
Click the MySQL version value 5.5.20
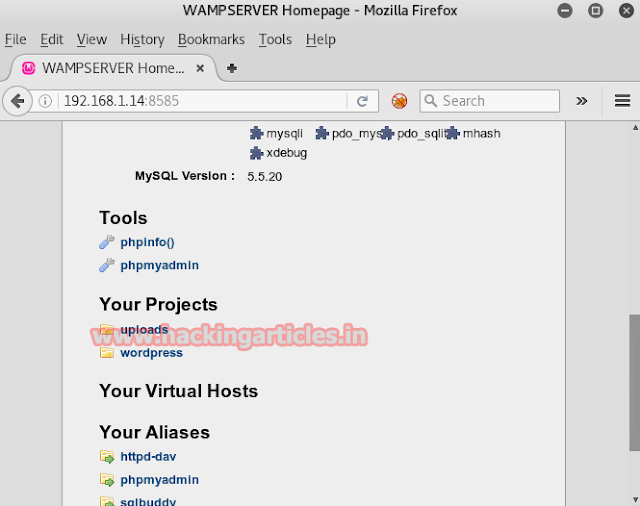pos(264,177)
